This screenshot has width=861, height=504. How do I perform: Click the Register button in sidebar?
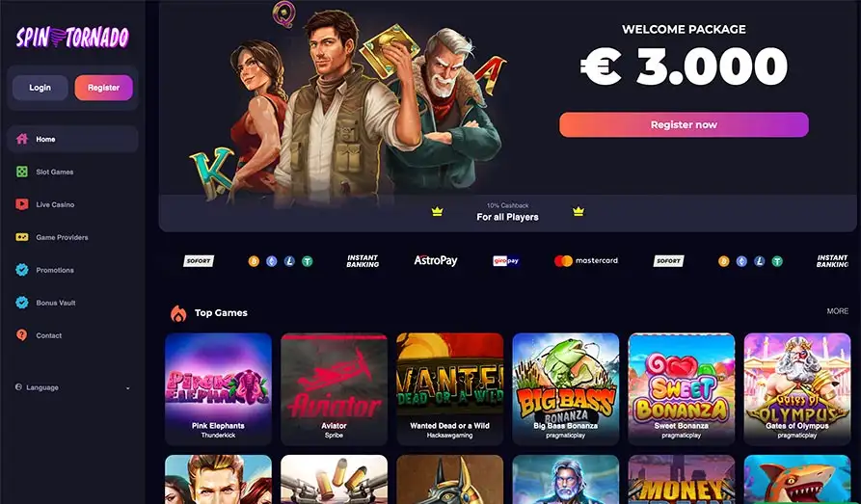(104, 88)
